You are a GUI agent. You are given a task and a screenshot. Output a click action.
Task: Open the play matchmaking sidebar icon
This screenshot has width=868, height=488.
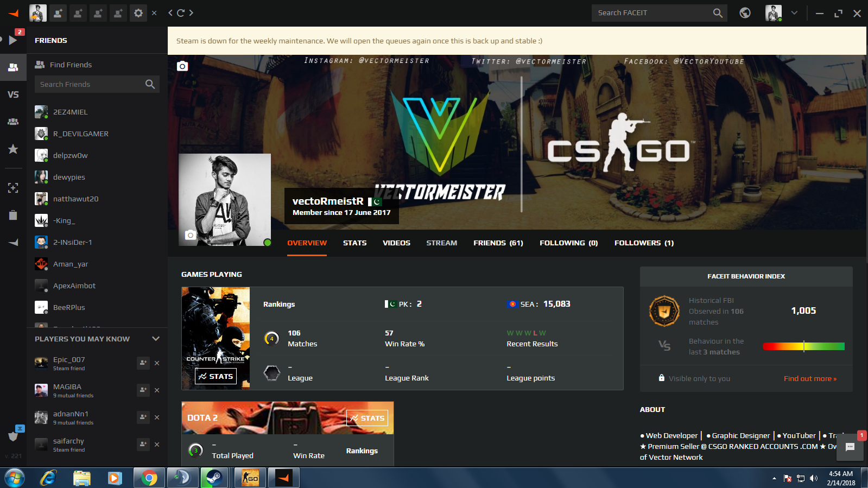click(13, 40)
